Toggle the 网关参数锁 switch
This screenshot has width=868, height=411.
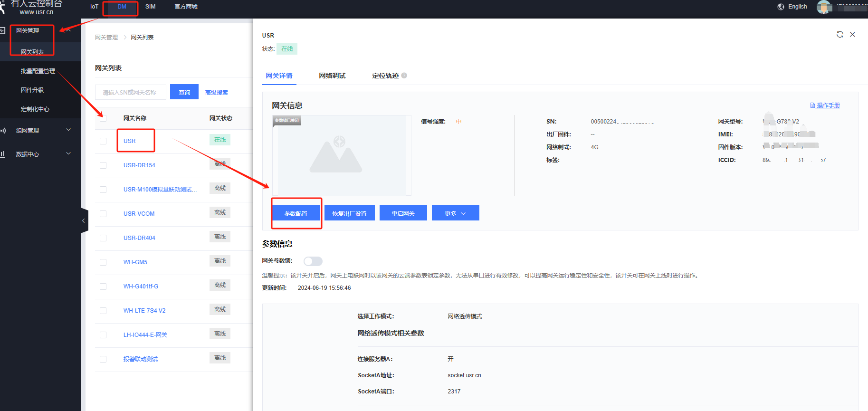pos(313,261)
